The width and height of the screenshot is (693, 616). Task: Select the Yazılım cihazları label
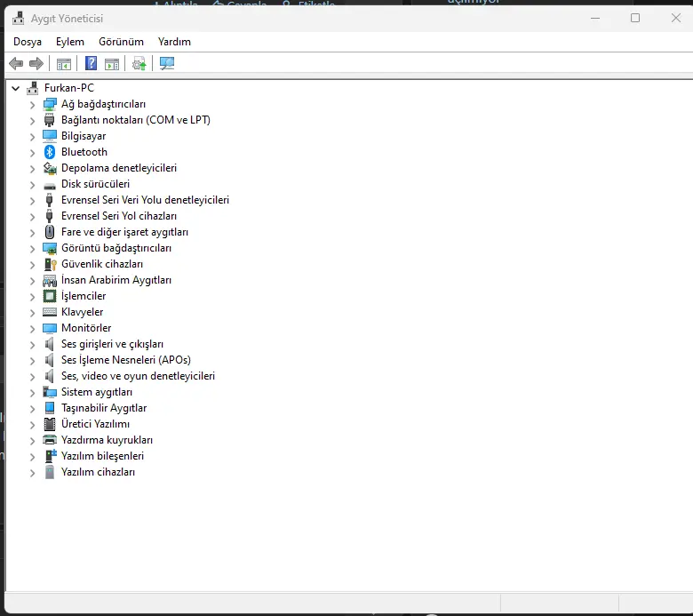[98, 472]
